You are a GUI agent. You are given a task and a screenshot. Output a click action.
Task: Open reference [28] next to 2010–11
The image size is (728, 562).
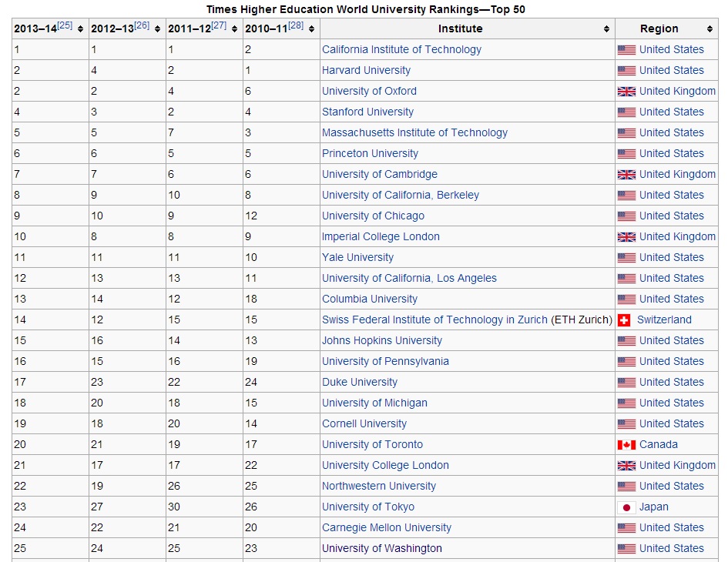click(297, 25)
